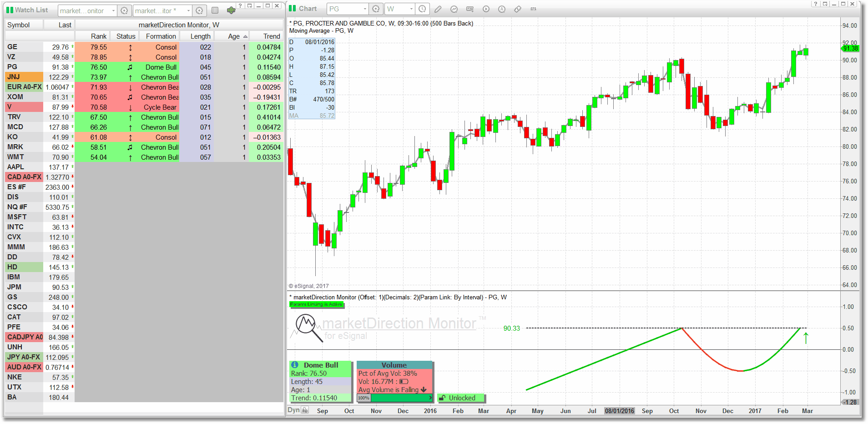The height and width of the screenshot is (424, 868).
Task: Click the Watch List help question mark
Action: [x=240, y=5]
